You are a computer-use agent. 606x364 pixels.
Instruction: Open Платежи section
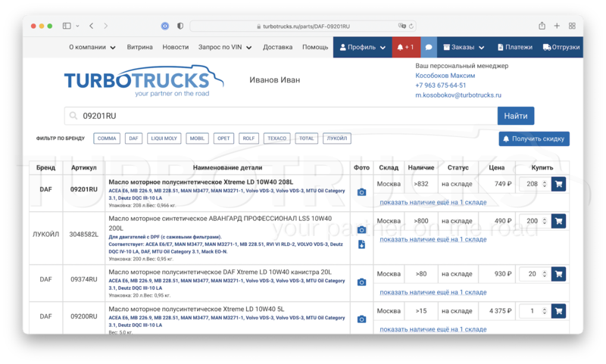point(515,47)
